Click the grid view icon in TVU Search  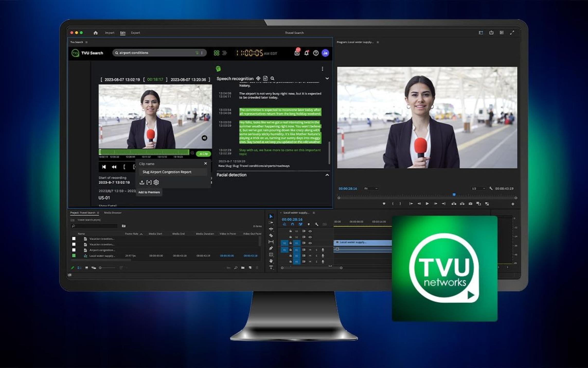click(216, 53)
